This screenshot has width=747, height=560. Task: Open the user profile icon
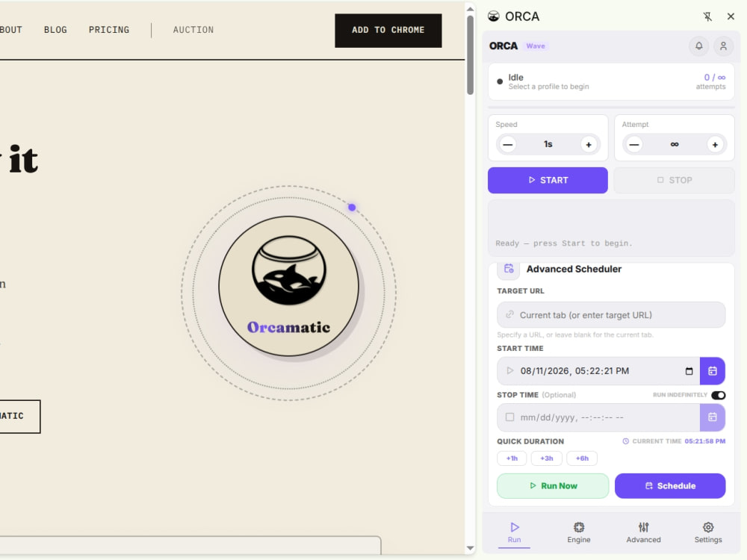coord(723,46)
